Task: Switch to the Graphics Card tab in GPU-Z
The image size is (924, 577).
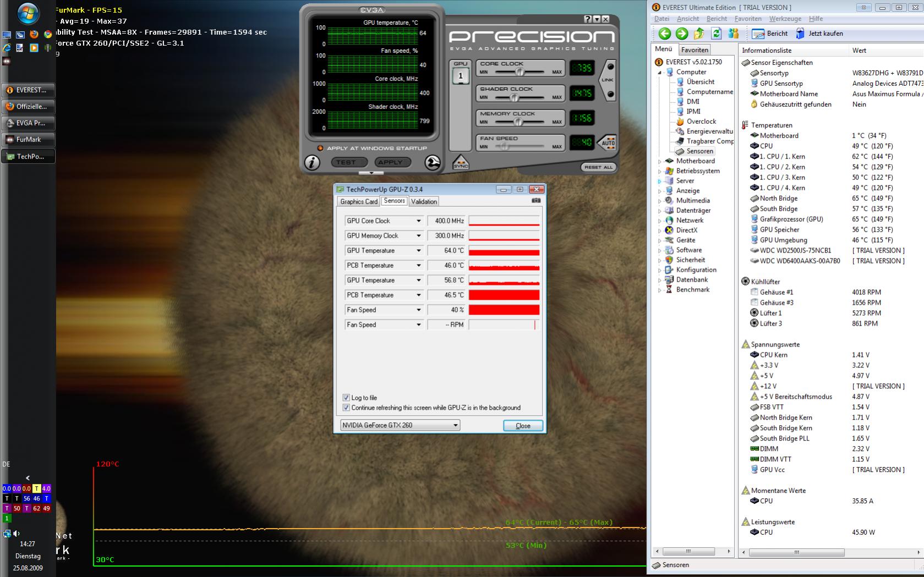Action: 359,202
